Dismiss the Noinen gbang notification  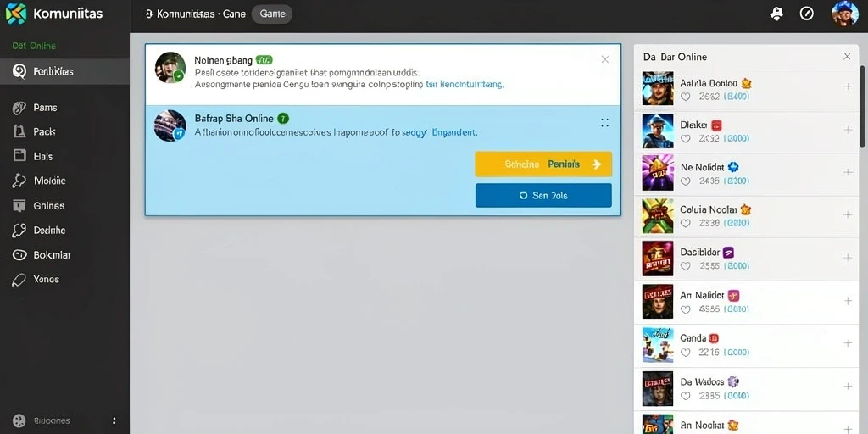tap(605, 59)
